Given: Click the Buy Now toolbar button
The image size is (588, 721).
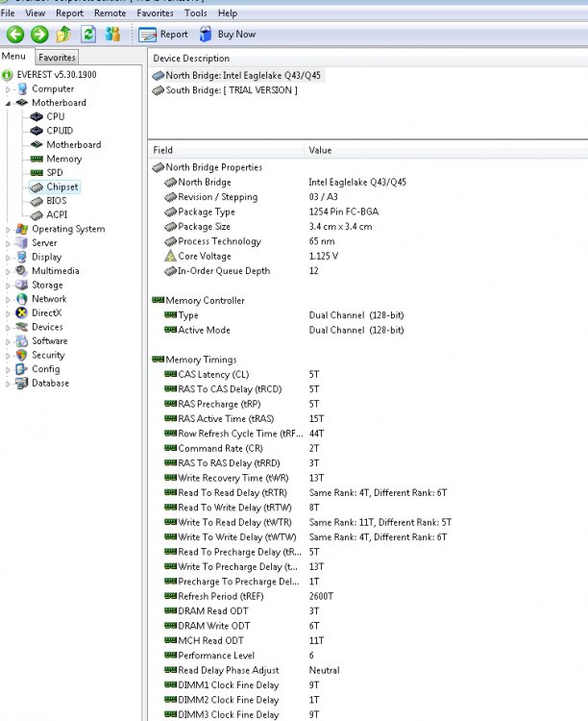Looking at the screenshot, I should coord(228,35).
